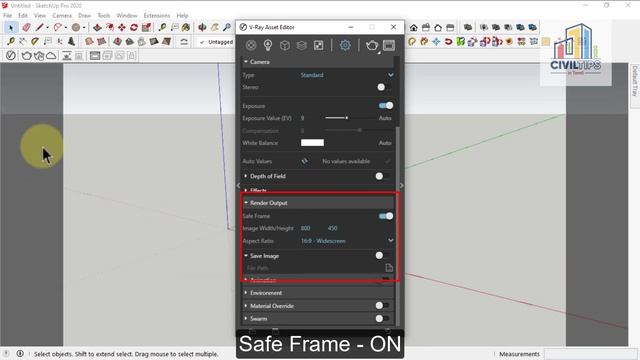Show frame buffer from Asset Editor header

[389, 45]
